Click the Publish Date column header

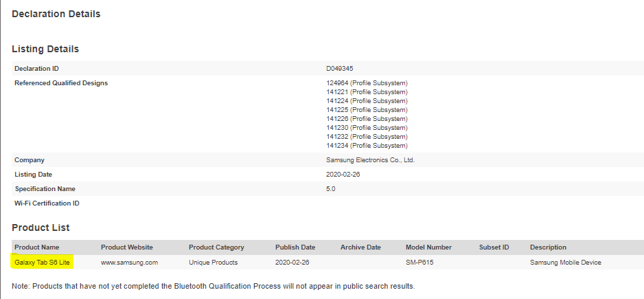(x=295, y=247)
